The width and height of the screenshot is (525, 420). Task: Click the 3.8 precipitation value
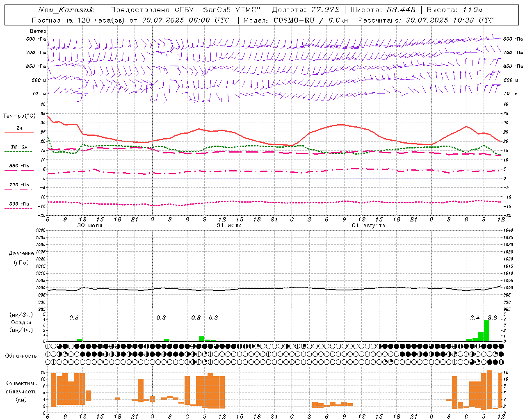[x=492, y=318]
